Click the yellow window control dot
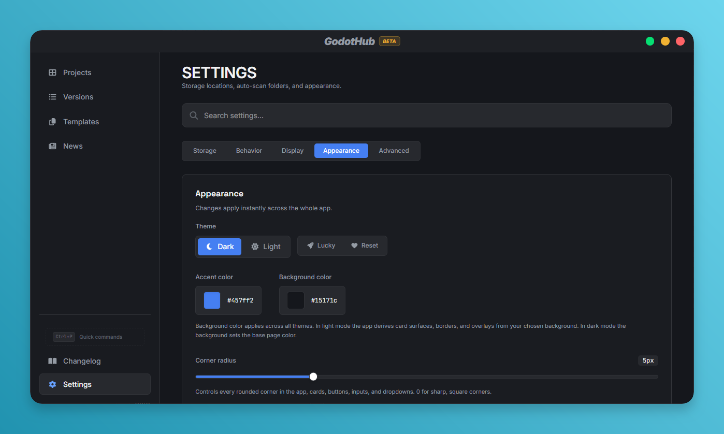 pos(665,42)
